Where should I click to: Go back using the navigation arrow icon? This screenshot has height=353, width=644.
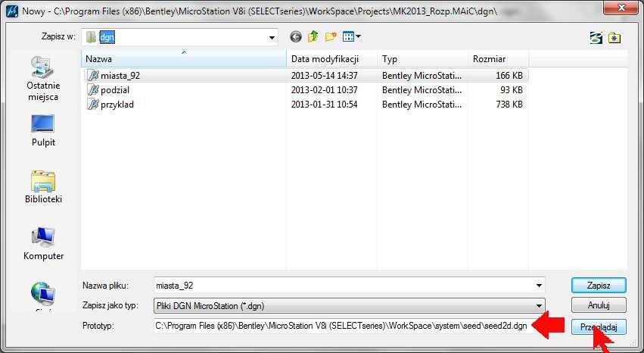point(296,37)
